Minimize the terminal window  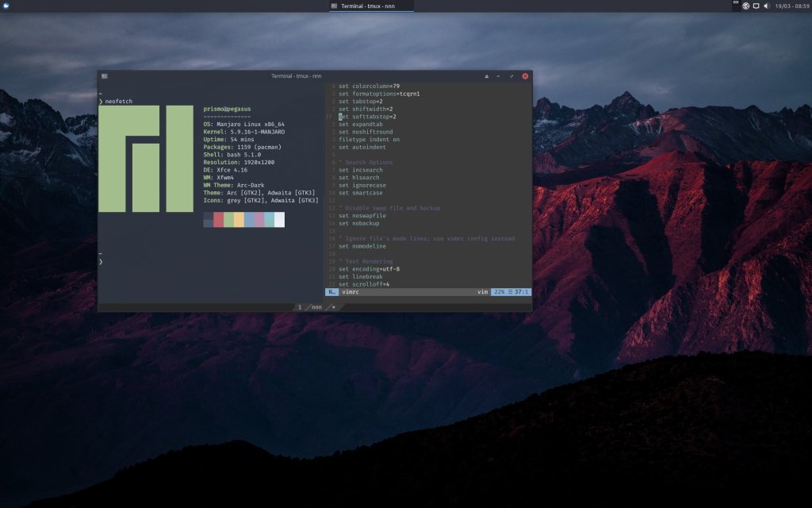click(x=499, y=76)
